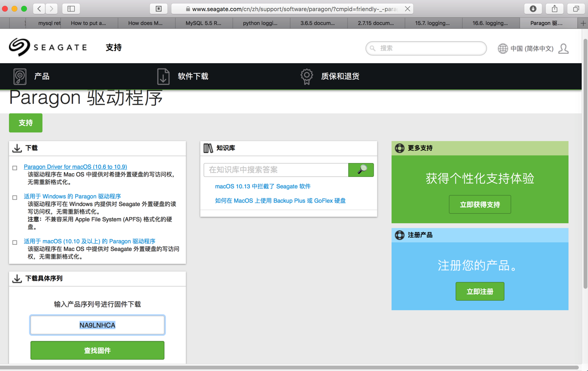Switch to the MySQL 5.5 R... tab

pyautogui.click(x=203, y=23)
